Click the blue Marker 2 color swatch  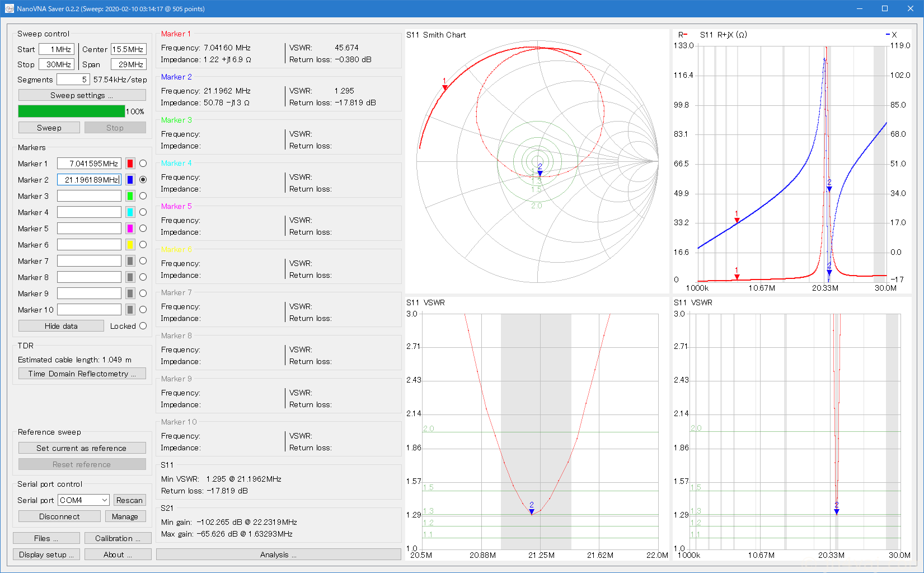(130, 180)
